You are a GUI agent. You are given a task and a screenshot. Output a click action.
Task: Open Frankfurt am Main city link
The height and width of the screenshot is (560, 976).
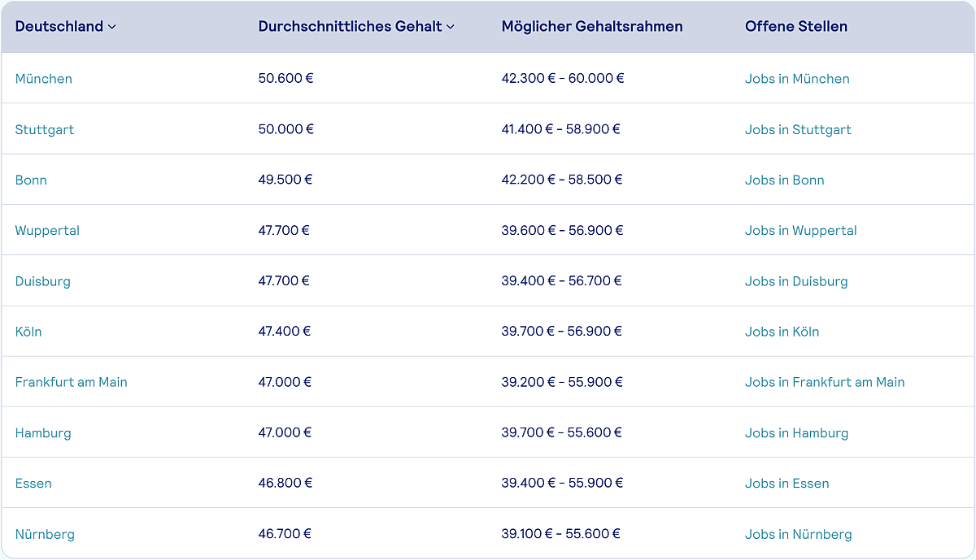72,382
